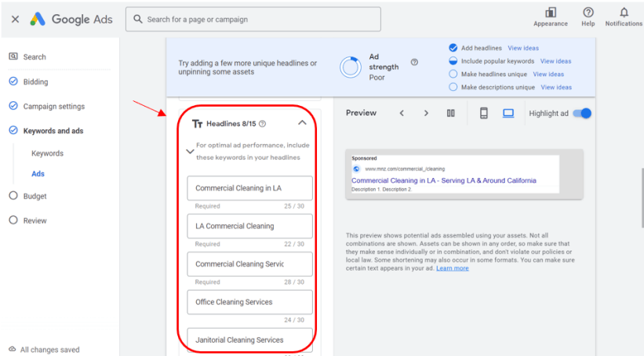Screen dimensions: 644x356
Task: Click the Bidding completed check circle
Action: (x=13, y=82)
